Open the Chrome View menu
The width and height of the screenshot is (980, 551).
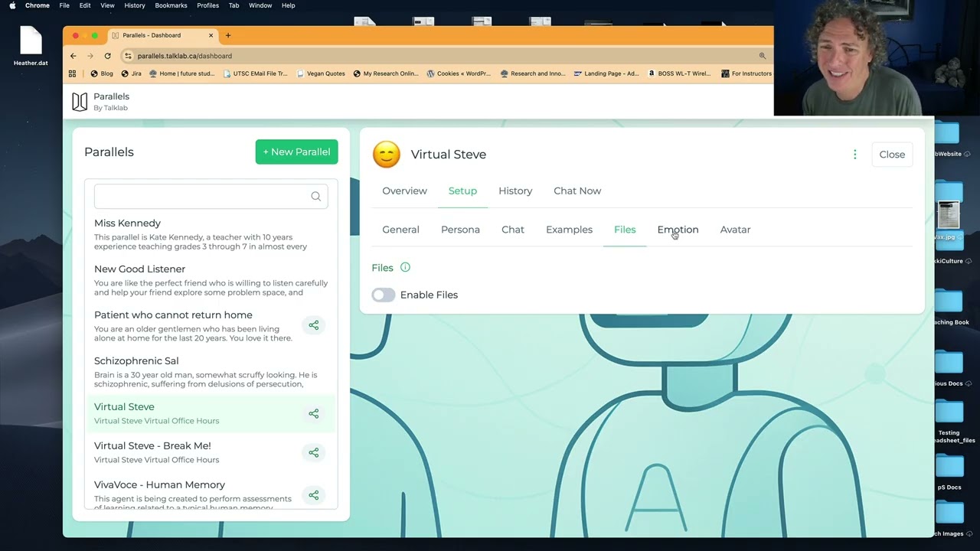pos(107,5)
